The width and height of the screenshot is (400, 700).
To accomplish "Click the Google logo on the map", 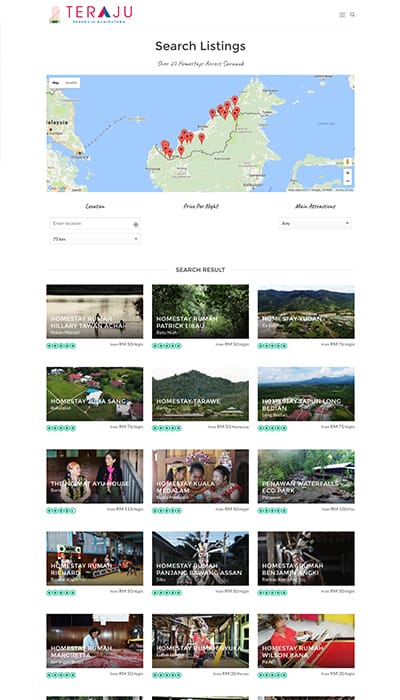I will pyautogui.click(x=57, y=188).
